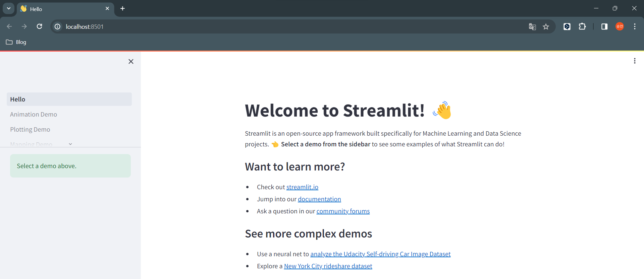Click the 'Want to learn more?' heading
This screenshot has width=644, height=279.
pos(295,166)
